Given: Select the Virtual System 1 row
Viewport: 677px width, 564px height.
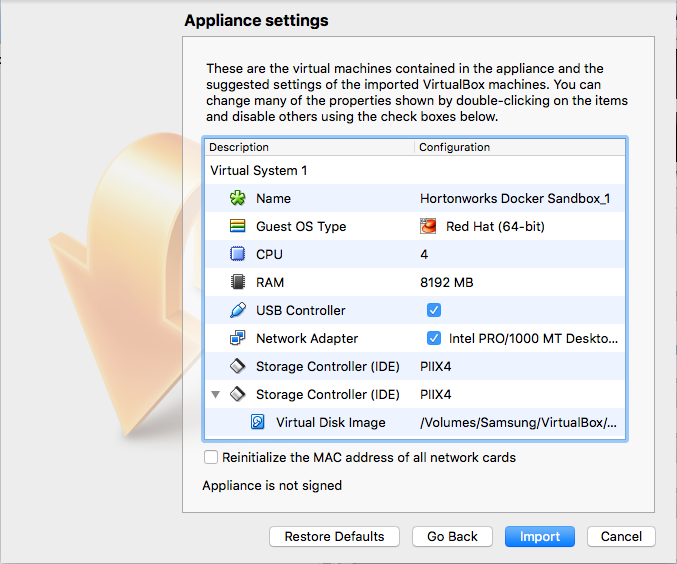Looking at the screenshot, I should pos(259,170).
